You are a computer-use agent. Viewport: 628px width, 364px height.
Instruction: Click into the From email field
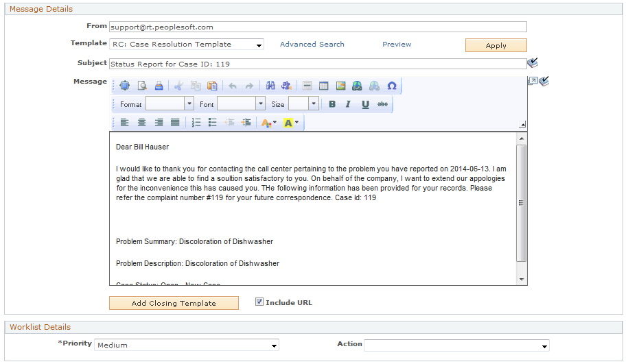click(x=318, y=27)
